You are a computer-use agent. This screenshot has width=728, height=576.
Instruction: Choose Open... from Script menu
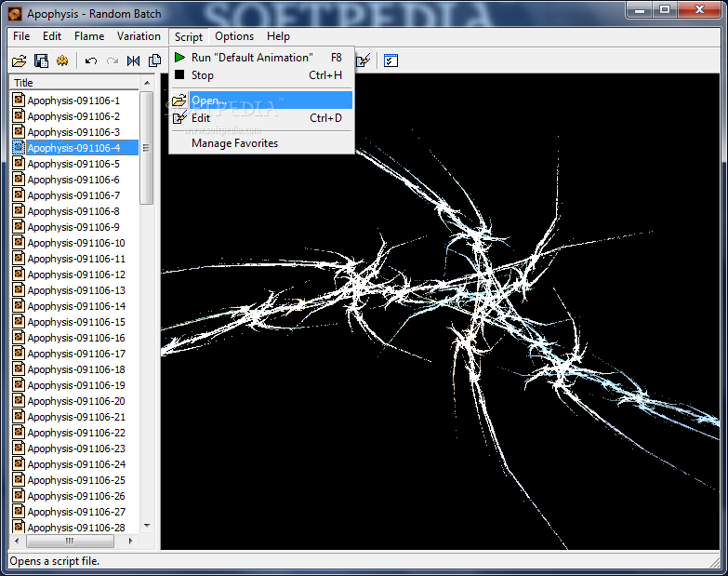[262, 100]
